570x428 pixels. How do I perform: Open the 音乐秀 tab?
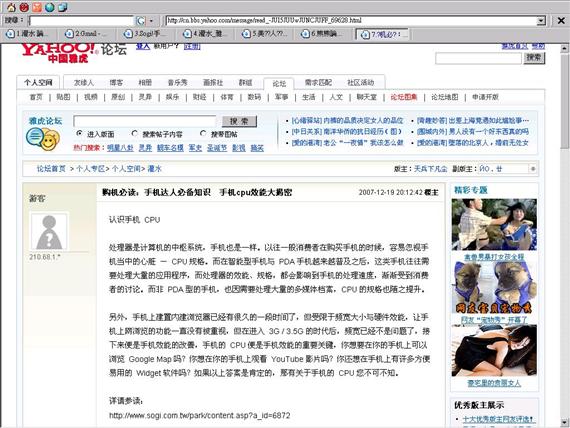click(x=177, y=83)
